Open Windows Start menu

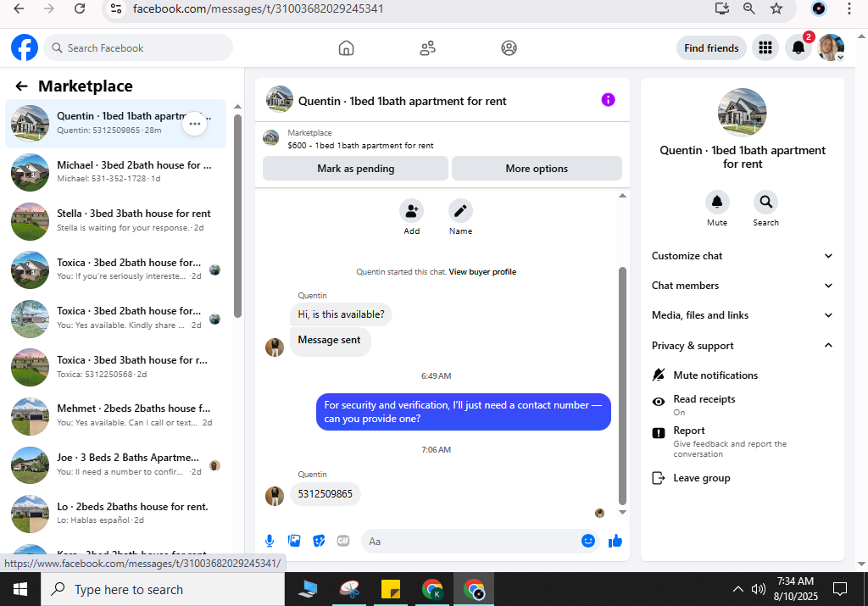tap(20, 589)
